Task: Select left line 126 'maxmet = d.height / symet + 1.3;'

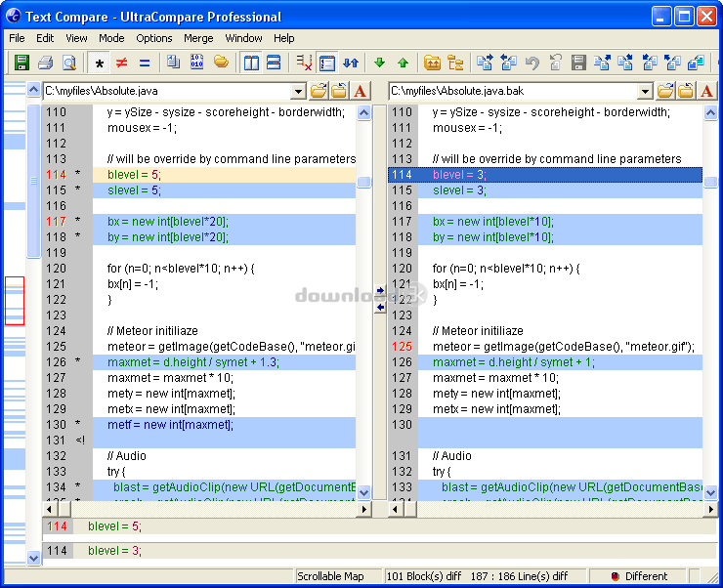Action: (224, 362)
